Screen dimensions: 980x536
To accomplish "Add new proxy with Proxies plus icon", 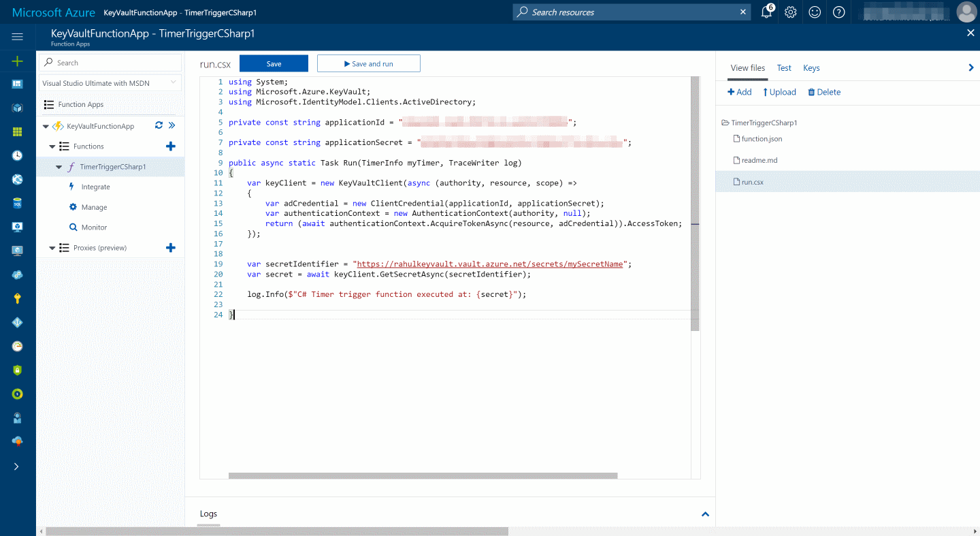I will pyautogui.click(x=171, y=248).
